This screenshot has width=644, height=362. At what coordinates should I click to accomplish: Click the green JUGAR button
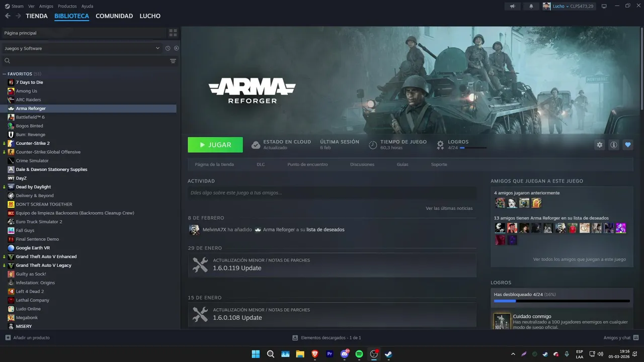215,145
